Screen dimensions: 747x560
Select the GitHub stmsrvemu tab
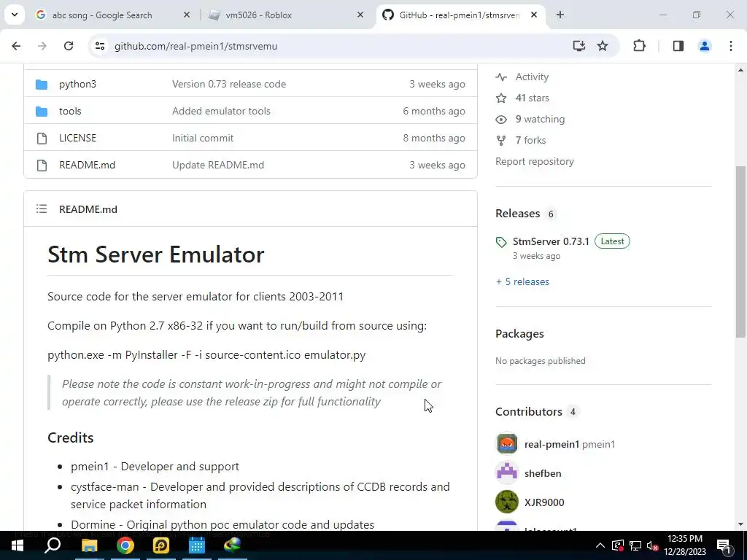[460, 15]
